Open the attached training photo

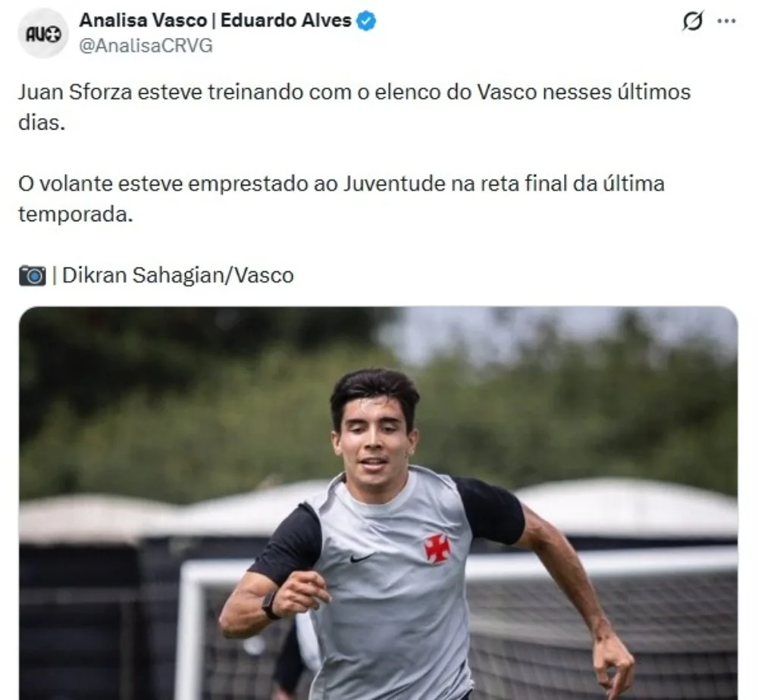(x=378, y=503)
